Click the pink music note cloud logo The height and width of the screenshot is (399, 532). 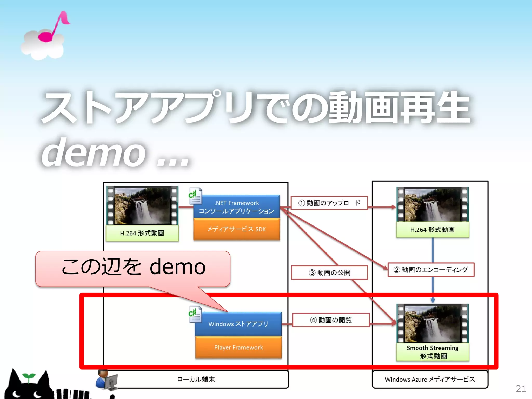[x=45, y=35]
